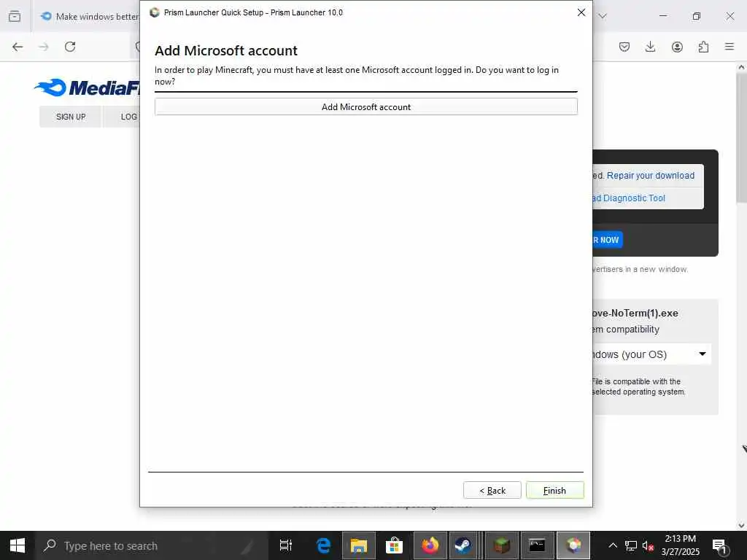The height and width of the screenshot is (560, 747).
Task: Open the Windows Start menu
Action: point(18,545)
